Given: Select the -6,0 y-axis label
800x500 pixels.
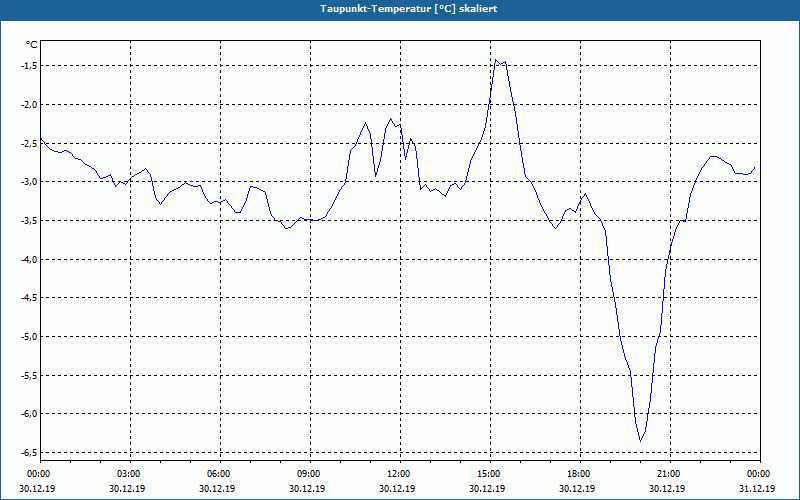Looking at the screenshot, I should click(29, 413).
